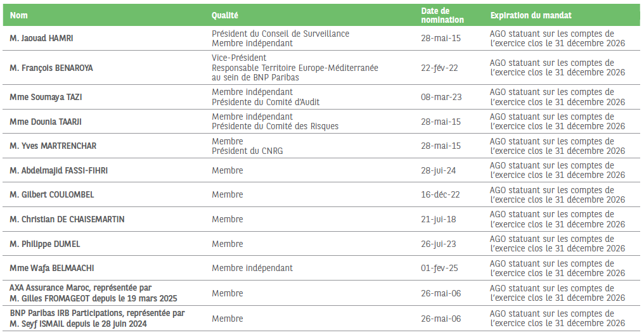Select the M. Yves MARTRENCHAR name
644x335 pixels.
tap(53, 146)
